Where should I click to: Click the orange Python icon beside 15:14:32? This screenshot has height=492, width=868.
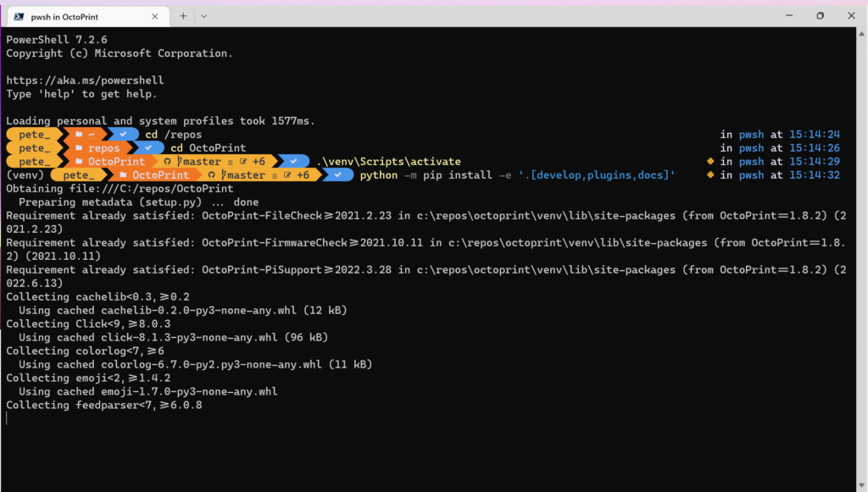point(710,174)
